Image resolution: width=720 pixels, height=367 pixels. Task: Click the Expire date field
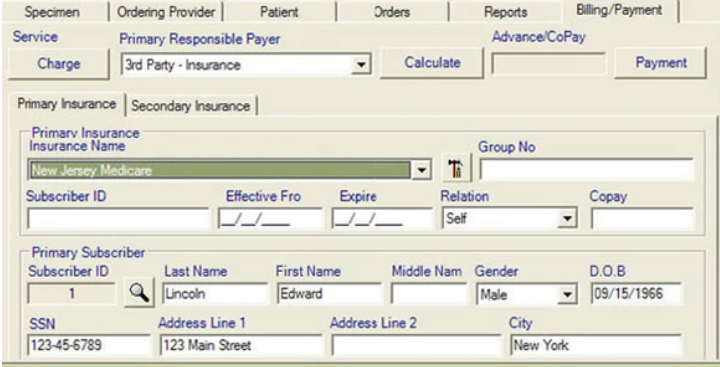(382, 218)
